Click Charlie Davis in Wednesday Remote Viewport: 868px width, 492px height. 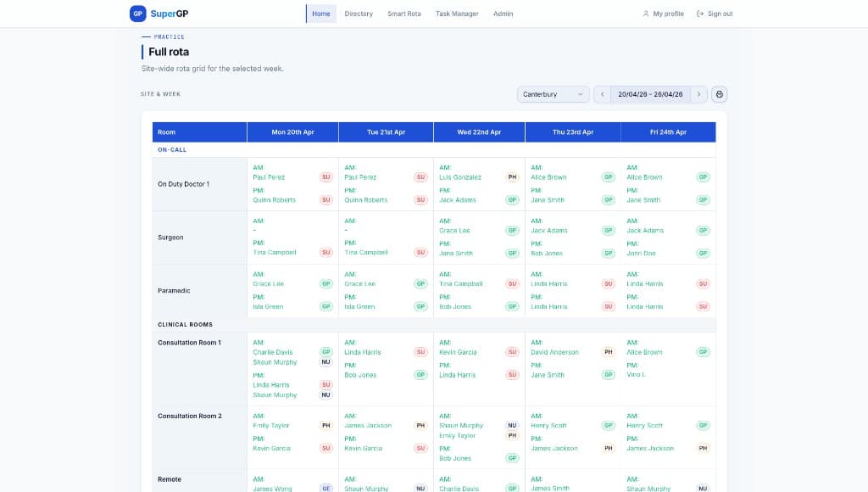pos(459,489)
